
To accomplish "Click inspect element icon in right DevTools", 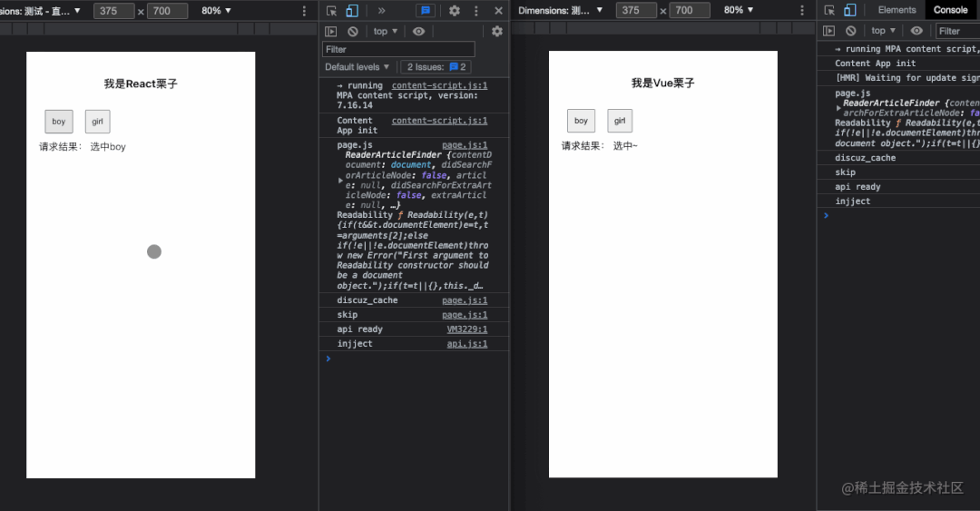I will 829,10.
